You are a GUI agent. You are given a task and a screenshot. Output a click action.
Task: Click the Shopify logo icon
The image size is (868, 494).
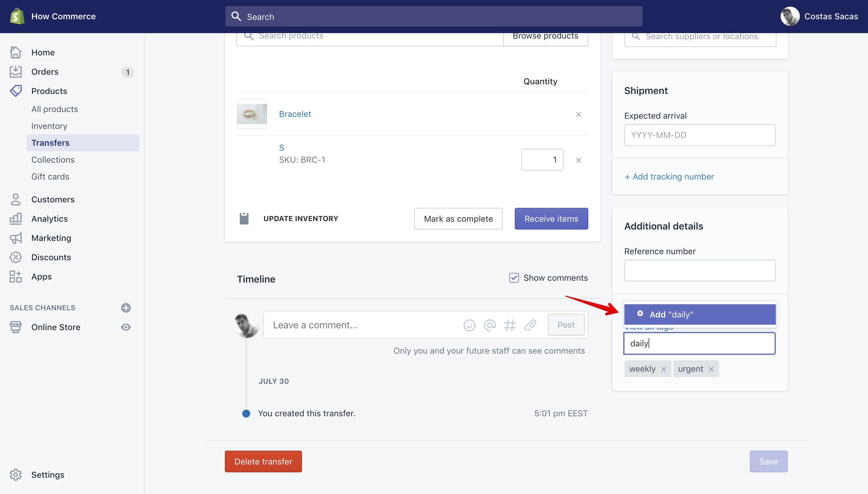pyautogui.click(x=17, y=16)
